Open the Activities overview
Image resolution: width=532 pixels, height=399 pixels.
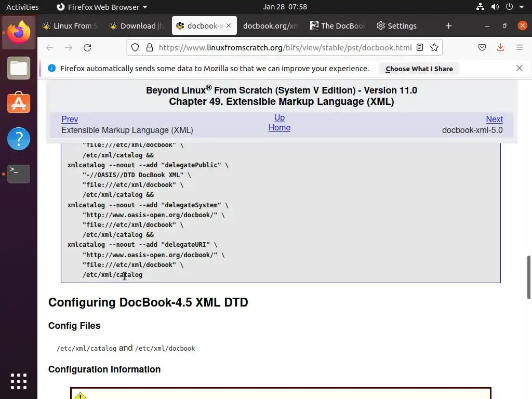tap(22, 7)
